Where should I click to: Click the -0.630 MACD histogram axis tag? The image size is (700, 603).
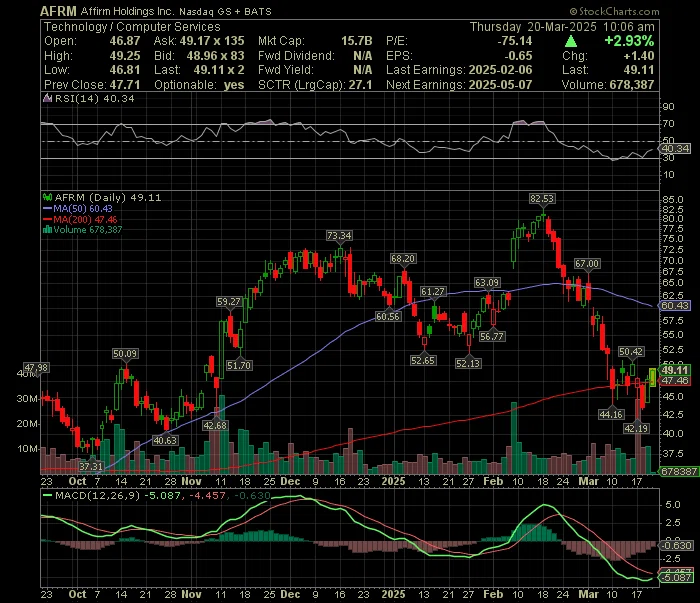[x=676, y=545]
